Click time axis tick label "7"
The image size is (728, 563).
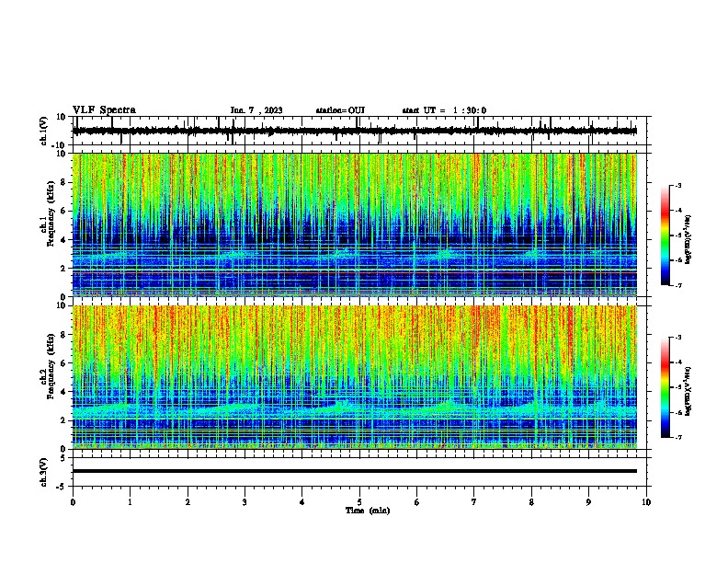pos(474,502)
